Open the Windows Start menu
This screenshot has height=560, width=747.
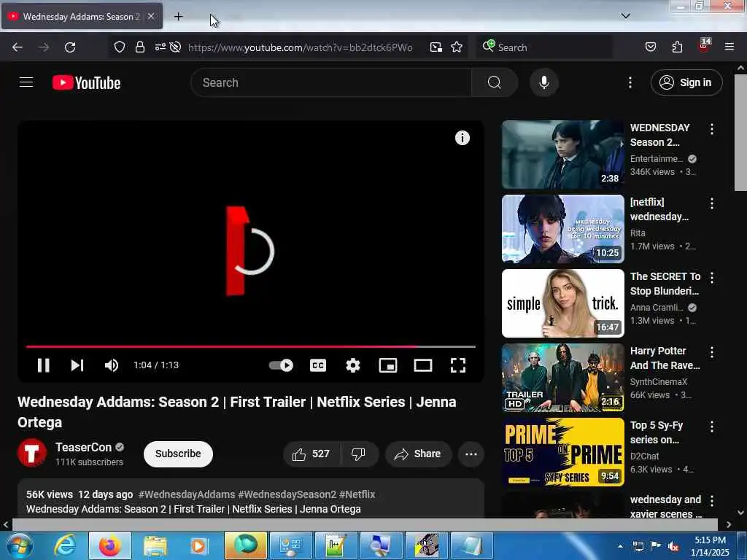[x=18, y=545]
